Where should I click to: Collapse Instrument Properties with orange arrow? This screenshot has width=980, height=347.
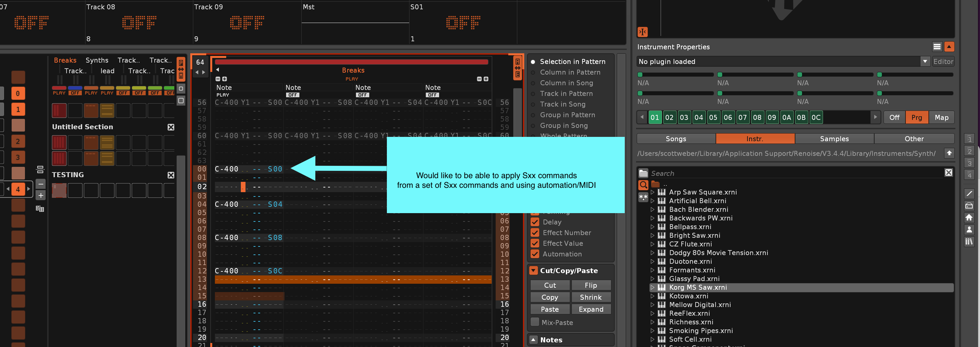[949, 47]
